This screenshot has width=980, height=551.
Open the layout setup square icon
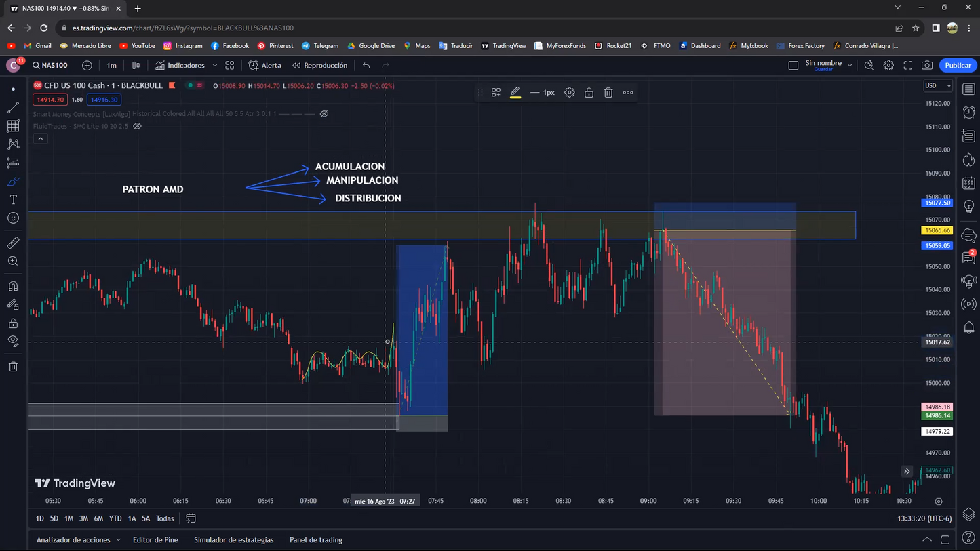coord(793,66)
